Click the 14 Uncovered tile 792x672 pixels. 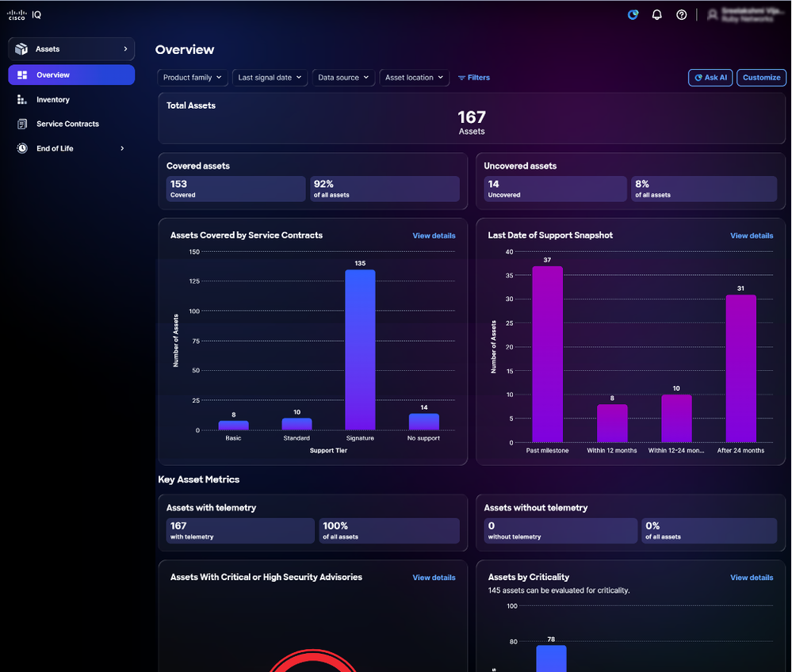[x=555, y=189]
